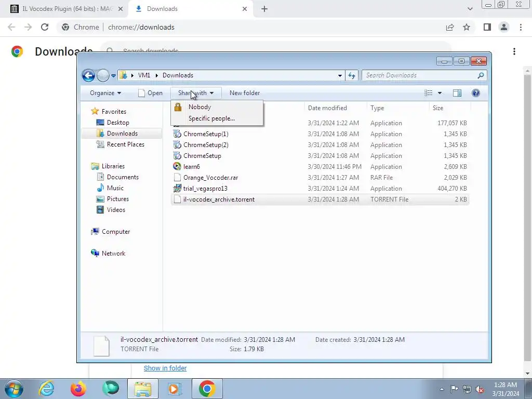Image resolution: width=532 pixels, height=399 pixels.
Task: Click the Windows Explorer taskbar button
Action: click(x=143, y=389)
